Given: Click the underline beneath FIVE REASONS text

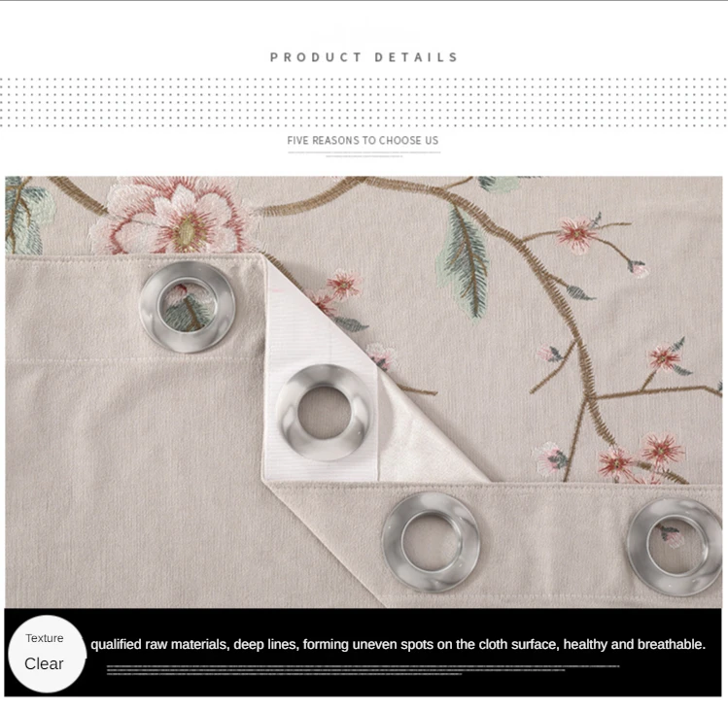Looking at the screenshot, I should point(364,153).
